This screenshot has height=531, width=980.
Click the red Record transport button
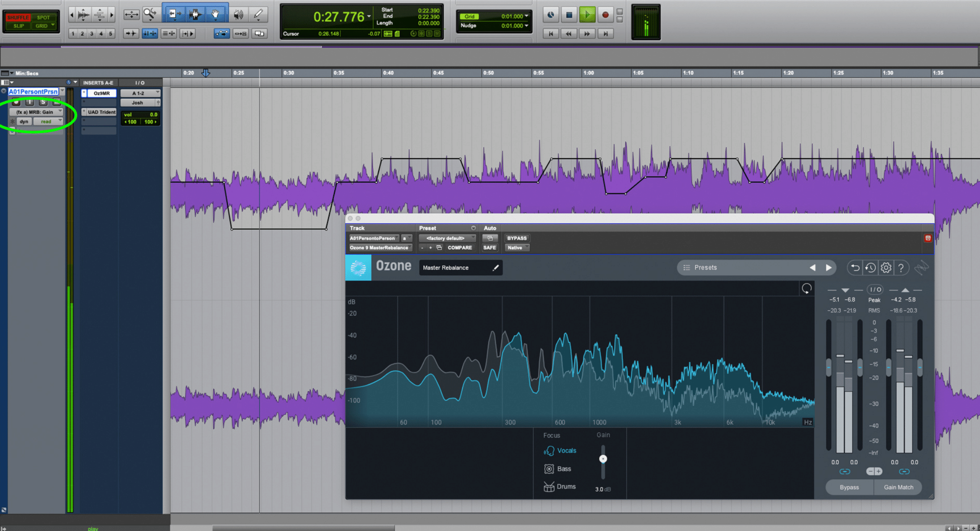click(605, 15)
